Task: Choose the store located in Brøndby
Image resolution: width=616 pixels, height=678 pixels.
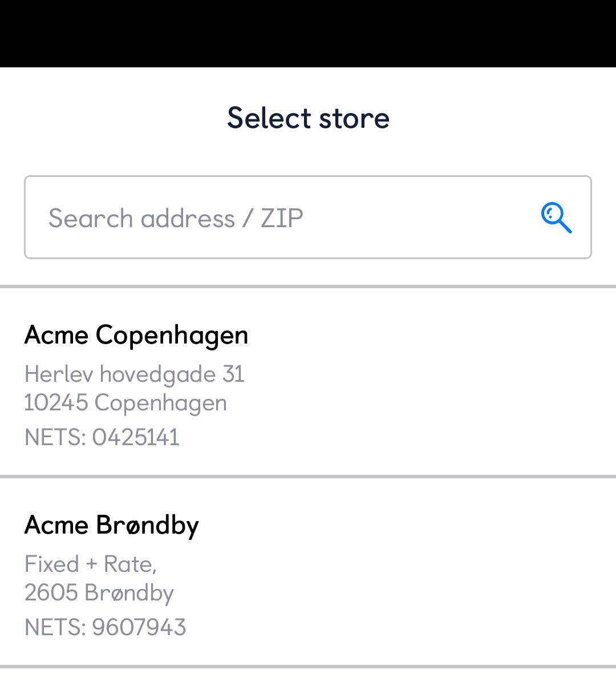Action: (x=308, y=572)
